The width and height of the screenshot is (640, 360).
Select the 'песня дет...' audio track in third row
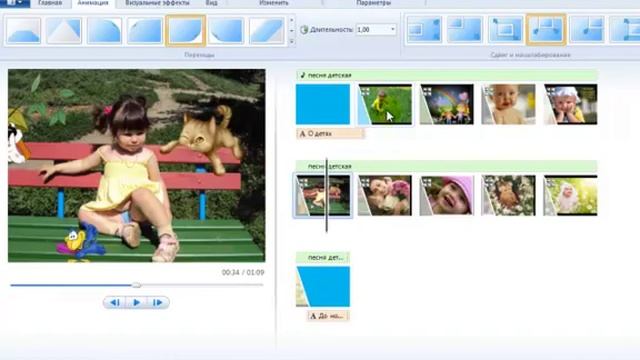coord(323,258)
